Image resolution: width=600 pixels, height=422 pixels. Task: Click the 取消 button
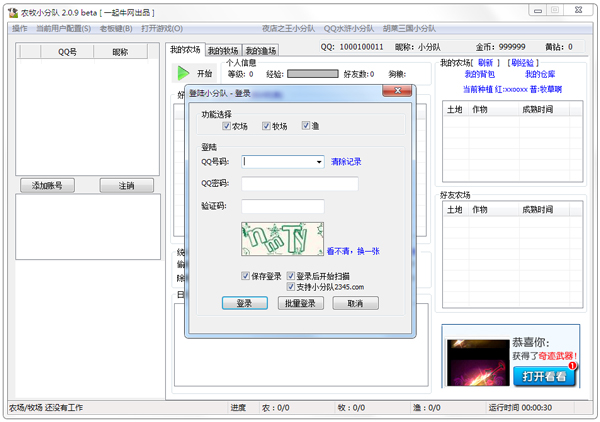355,303
